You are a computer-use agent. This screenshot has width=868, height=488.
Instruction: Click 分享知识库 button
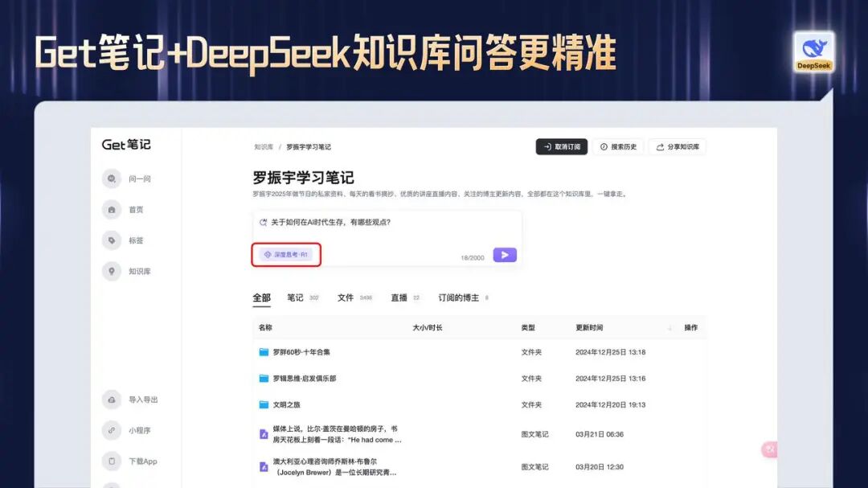pyautogui.click(x=678, y=147)
